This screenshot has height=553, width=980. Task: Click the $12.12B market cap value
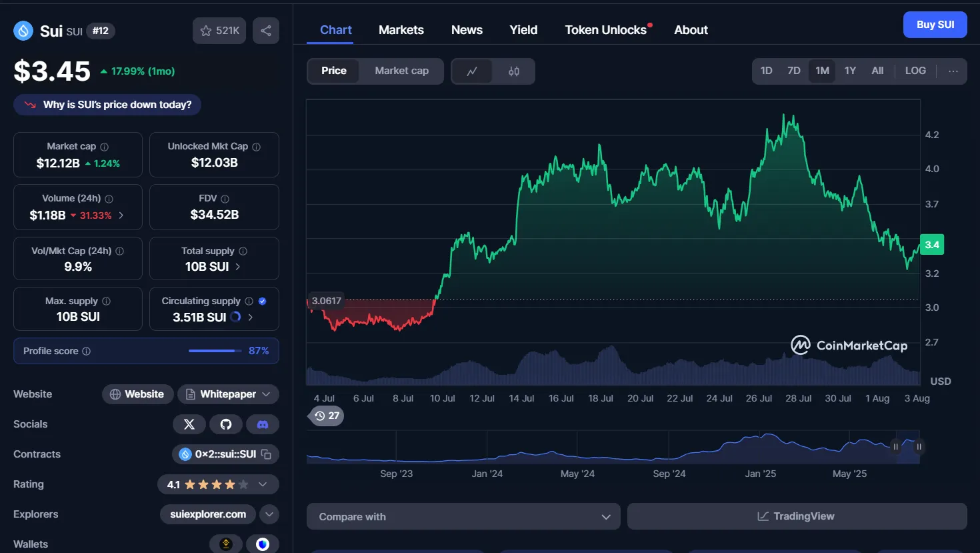pos(58,163)
